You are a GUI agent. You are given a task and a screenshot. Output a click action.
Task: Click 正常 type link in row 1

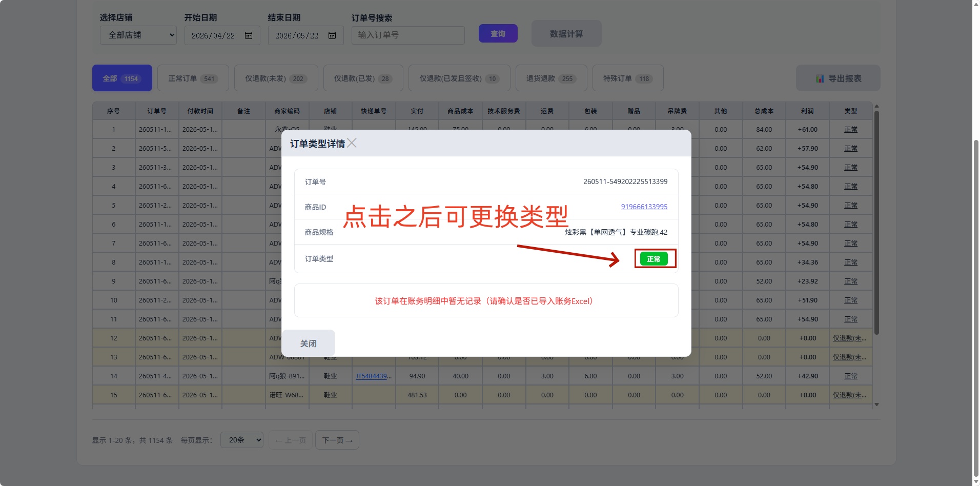[x=851, y=129]
